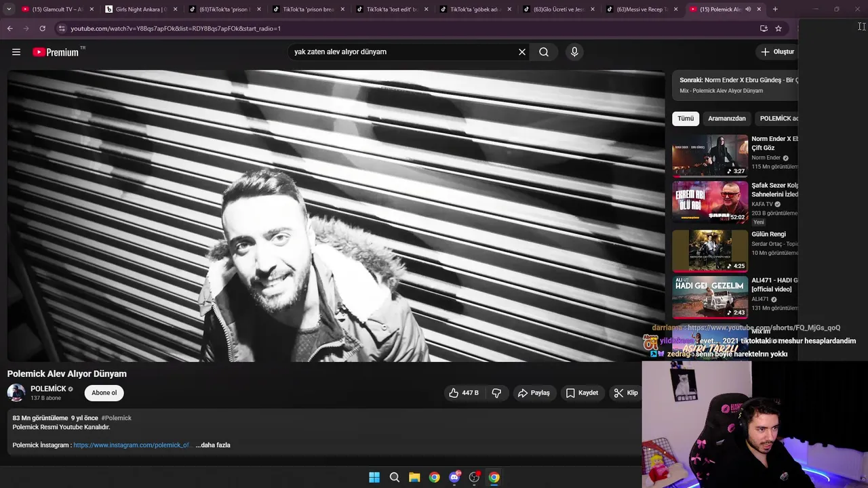
Task: Reload the current page
Action: [x=42, y=28]
